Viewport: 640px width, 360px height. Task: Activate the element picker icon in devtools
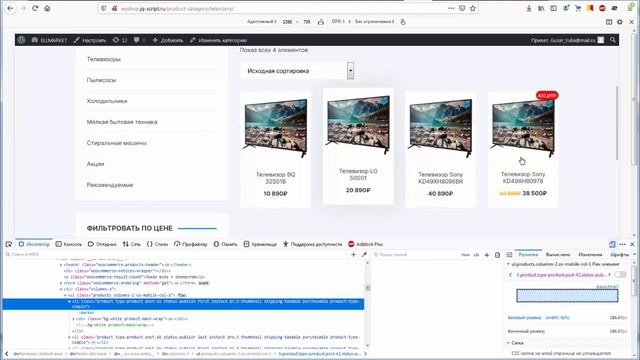pyautogui.click(x=9, y=244)
